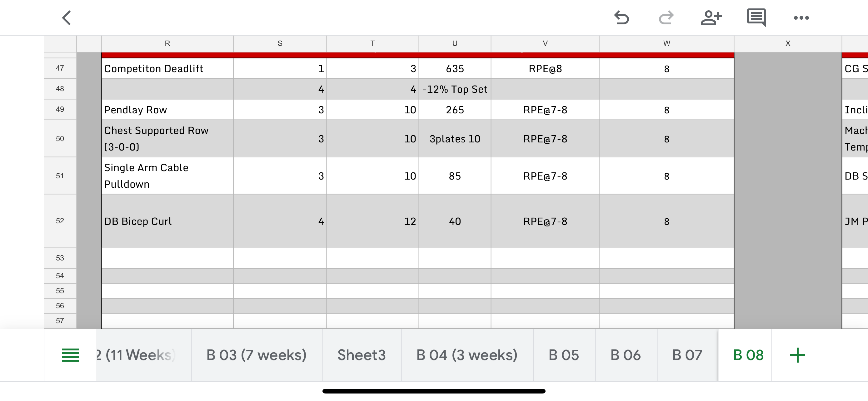The width and height of the screenshot is (868, 401).
Task: Click the -12% Top Set cell
Action: [x=455, y=89]
